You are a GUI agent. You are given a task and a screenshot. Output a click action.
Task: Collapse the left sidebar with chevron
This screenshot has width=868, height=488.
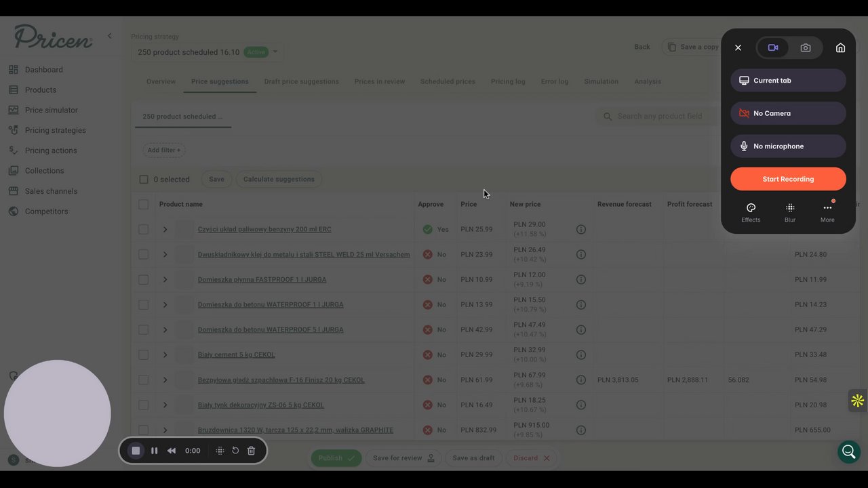pyautogui.click(x=109, y=36)
